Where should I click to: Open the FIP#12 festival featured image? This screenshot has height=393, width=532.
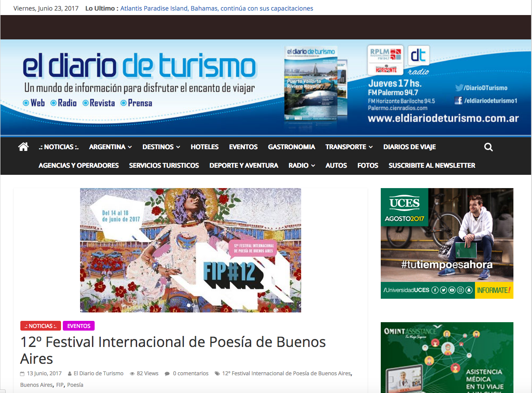click(x=191, y=250)
